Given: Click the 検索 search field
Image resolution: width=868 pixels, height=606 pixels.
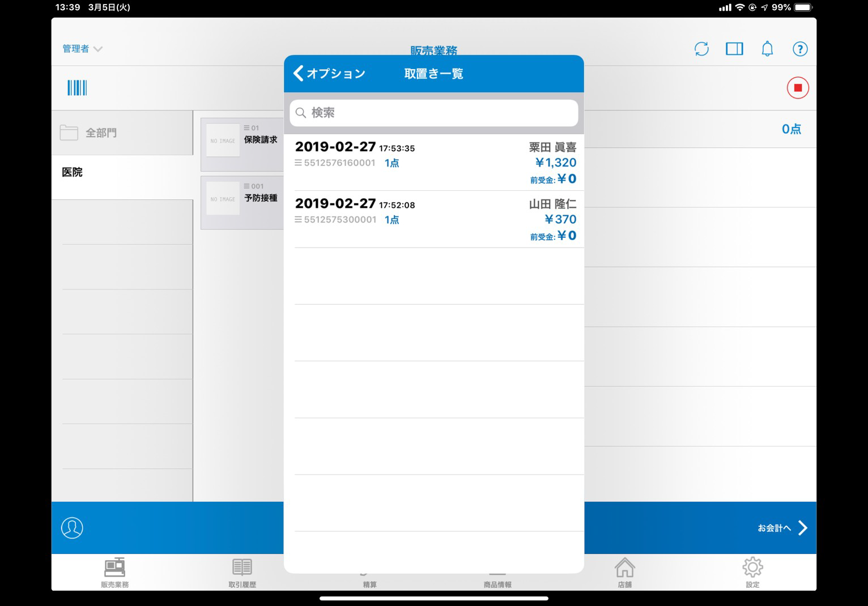Looking at the screenshot, I should pos(433,113).
